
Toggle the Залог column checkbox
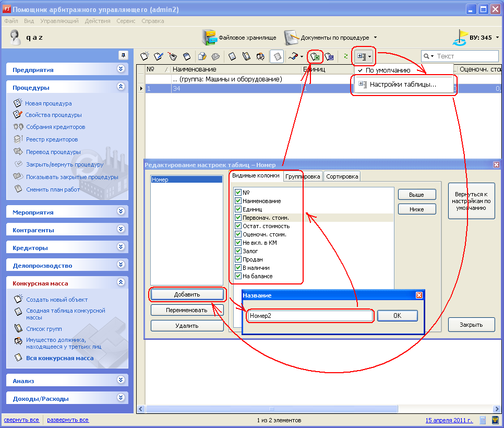238,251
